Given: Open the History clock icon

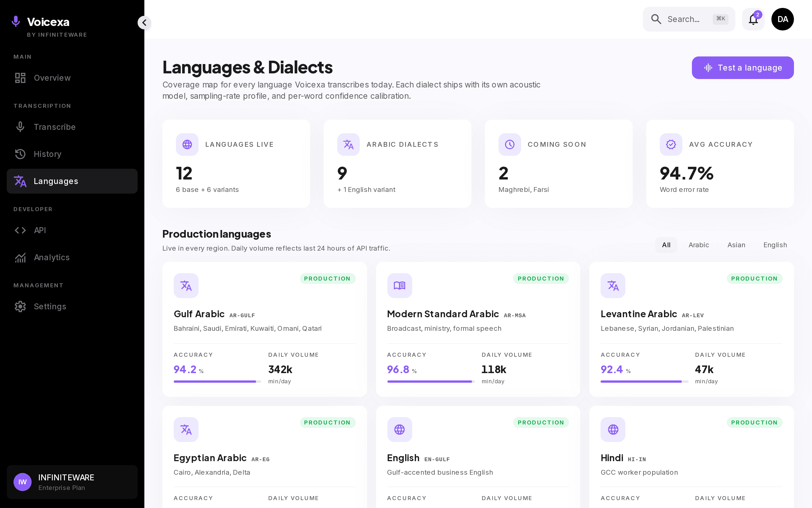Looking at the screenshot, I should pyautogui.click(x=20, y=154).
